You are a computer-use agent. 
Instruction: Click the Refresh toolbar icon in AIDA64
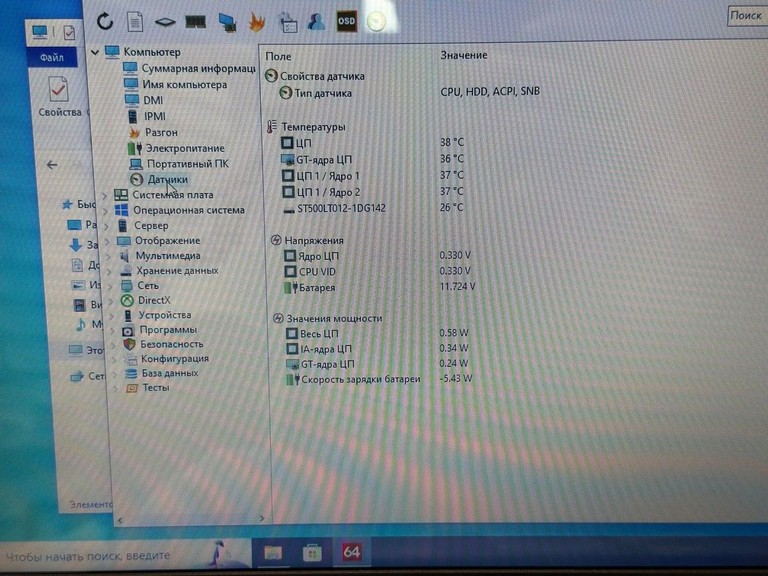(x=105, y=21)
